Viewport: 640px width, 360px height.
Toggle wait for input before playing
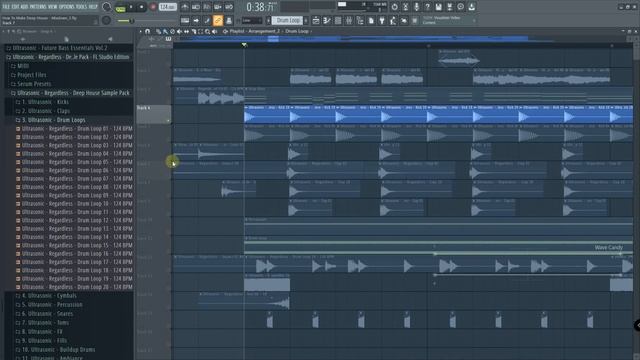(x=196, y=7)
